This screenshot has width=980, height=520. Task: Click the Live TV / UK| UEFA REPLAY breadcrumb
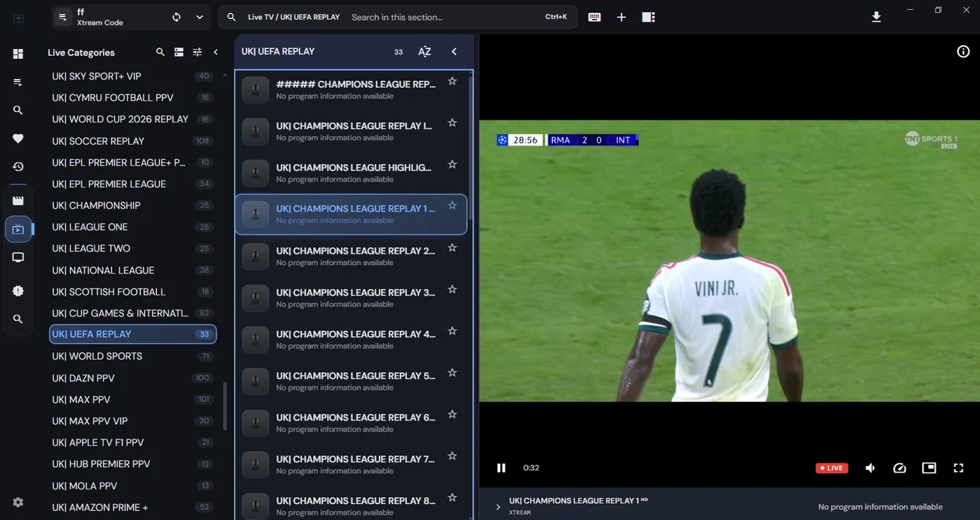pyautogui.click(x=294, y=17)
